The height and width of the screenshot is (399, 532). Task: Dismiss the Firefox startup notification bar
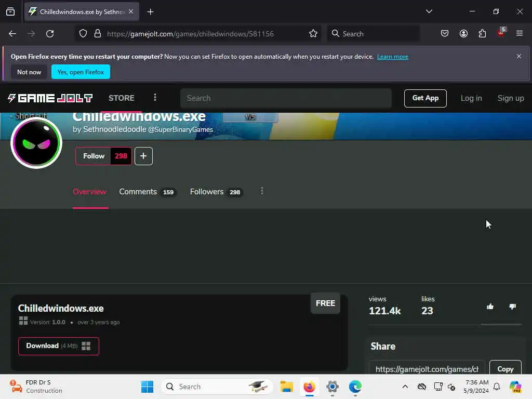(x=519, y=56)
